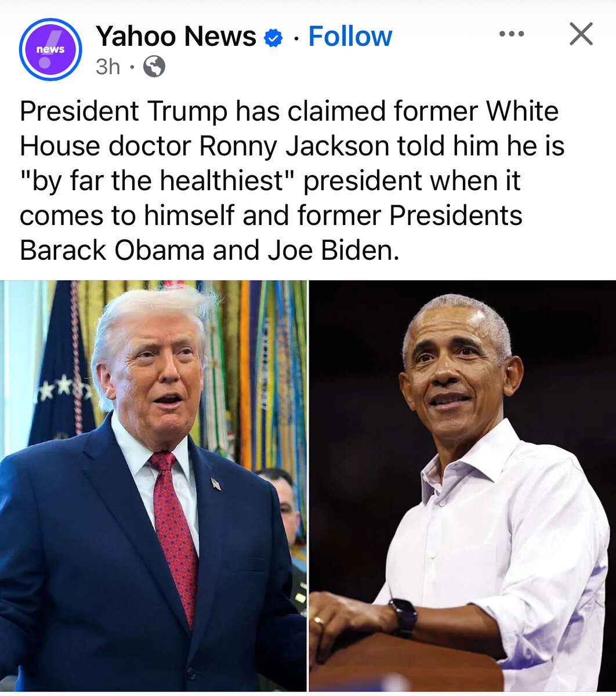
Task: Click the wooden podium in right photo
Action: 406,664
